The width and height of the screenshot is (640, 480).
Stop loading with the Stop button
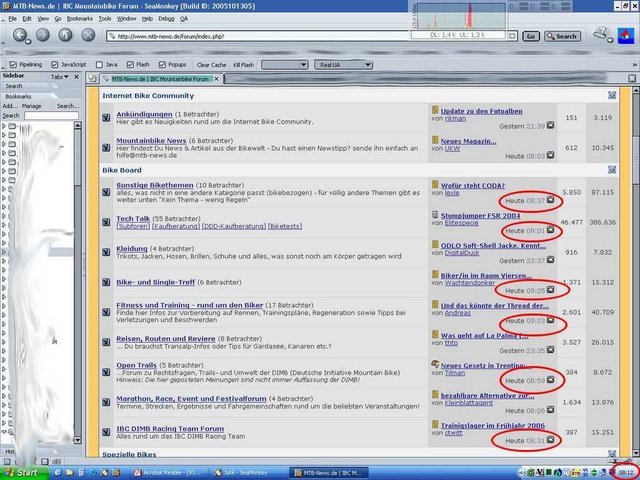pos(88,35)
